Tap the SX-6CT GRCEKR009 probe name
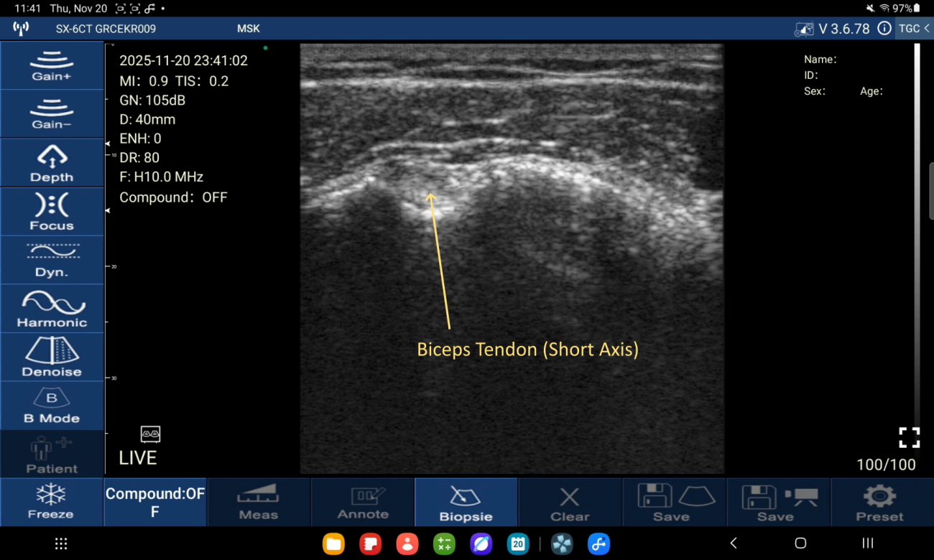 tap(106, 29)
